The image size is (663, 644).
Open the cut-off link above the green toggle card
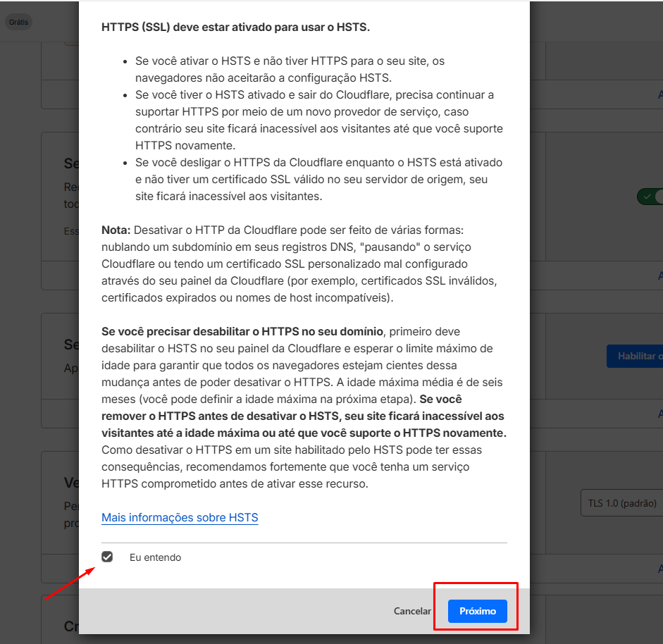659,94
